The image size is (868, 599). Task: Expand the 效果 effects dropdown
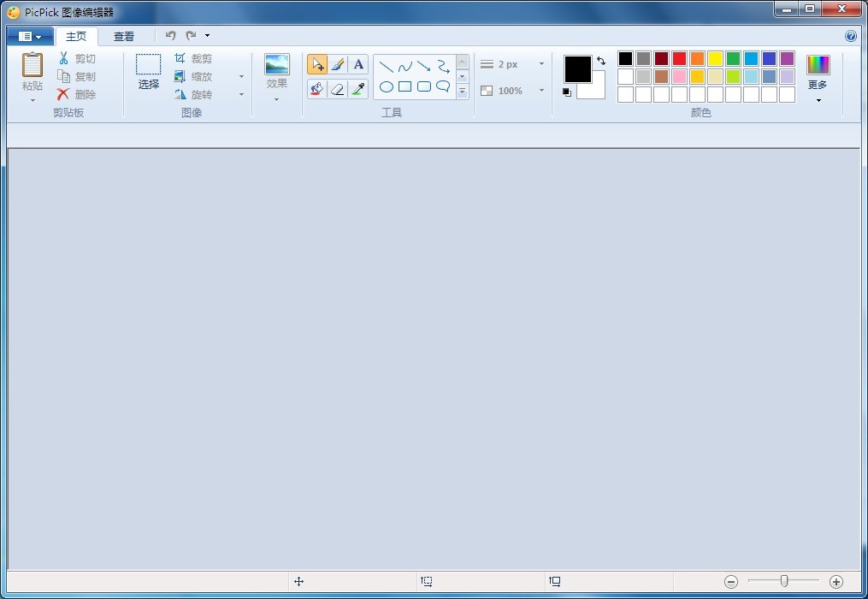[x=276, y=99]
